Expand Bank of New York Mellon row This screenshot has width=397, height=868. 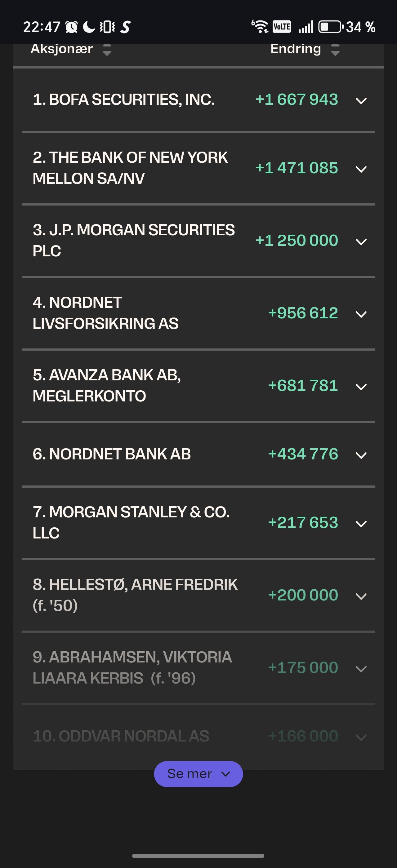tap(361, 169)
